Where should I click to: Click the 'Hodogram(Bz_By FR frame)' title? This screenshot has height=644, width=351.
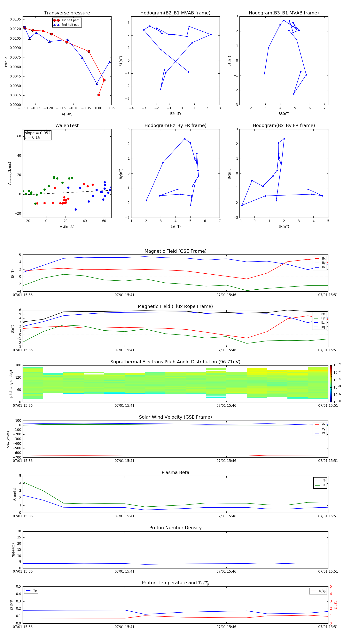[175, 125]
